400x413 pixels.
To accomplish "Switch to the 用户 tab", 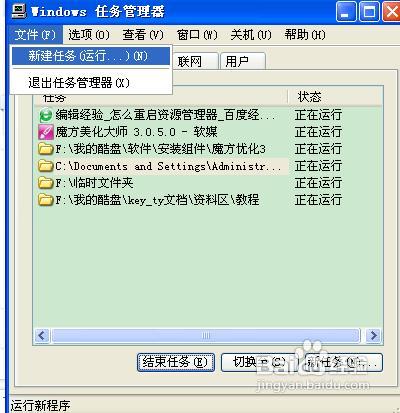I will [x=243, y=61].
